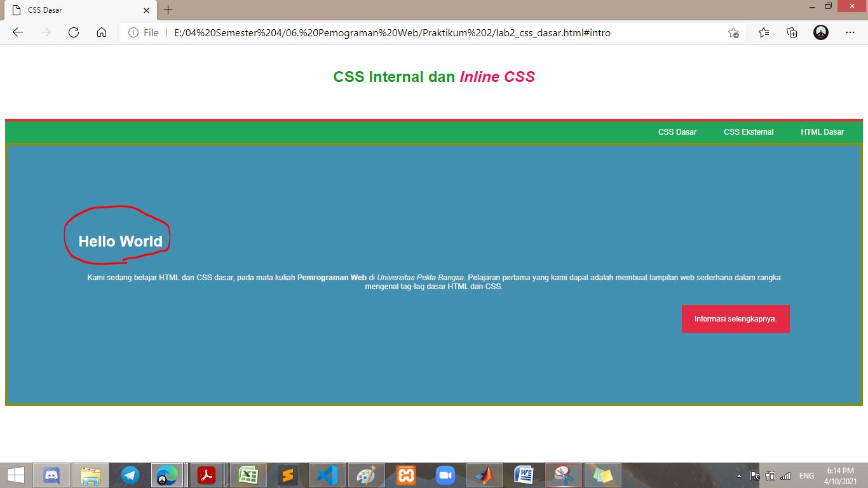Click the Informasi selengkapnya button
Screen dimensions: 868x488
click(735, 318)
